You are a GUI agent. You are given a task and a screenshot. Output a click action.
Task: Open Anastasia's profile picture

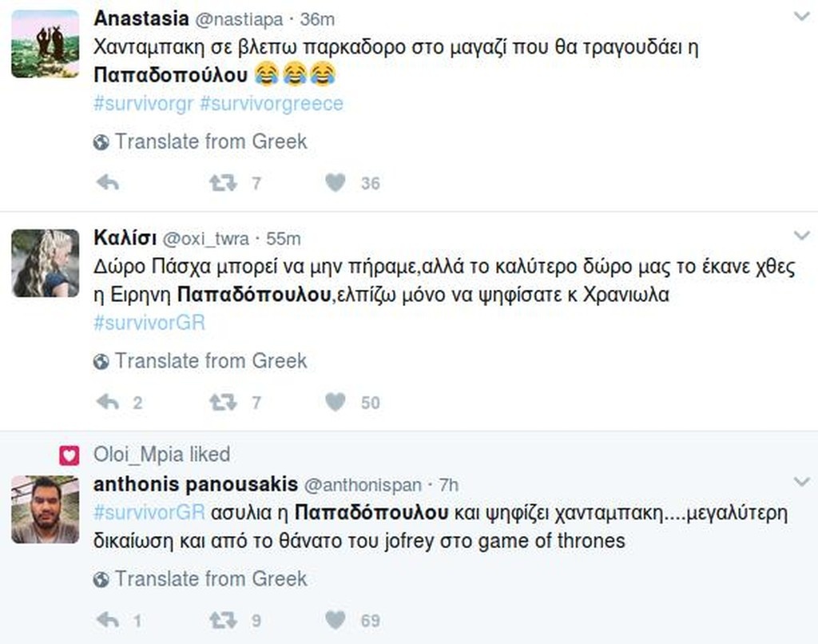(45, 43)
